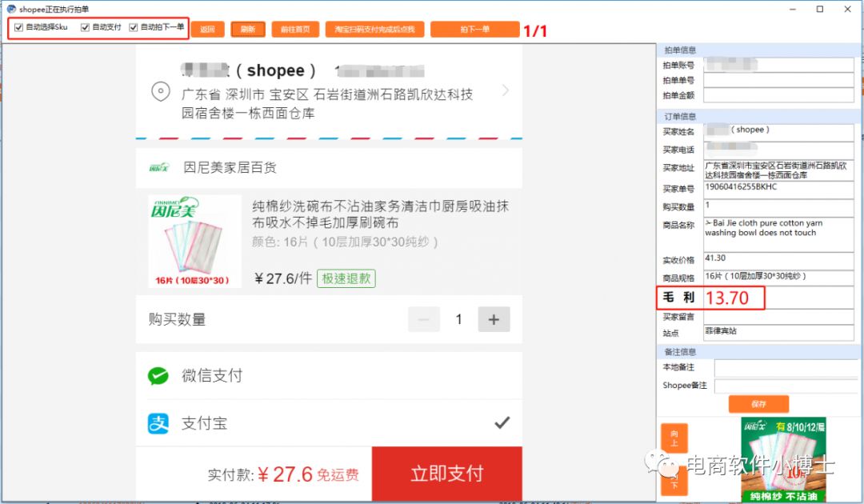864x504 pixels.
Task: Maximize the shopee window
Action: [820, 10]
